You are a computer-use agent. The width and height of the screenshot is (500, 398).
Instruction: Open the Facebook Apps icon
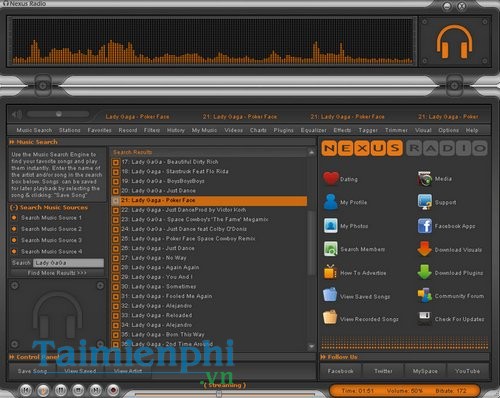[x=425, y=226]
